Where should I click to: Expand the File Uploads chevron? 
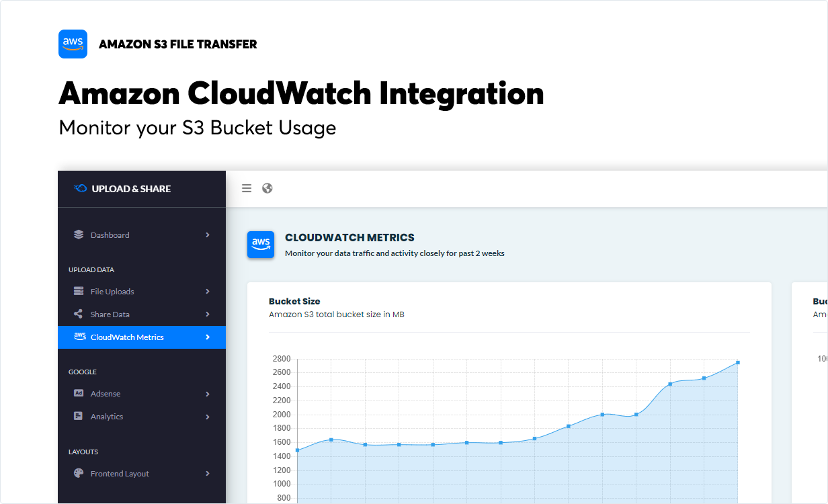coord(208,291)
